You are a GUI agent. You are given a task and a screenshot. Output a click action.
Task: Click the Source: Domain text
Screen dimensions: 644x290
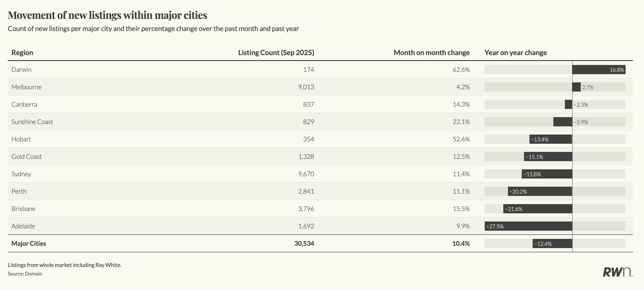pyautogui.click(x=25, y=274)
